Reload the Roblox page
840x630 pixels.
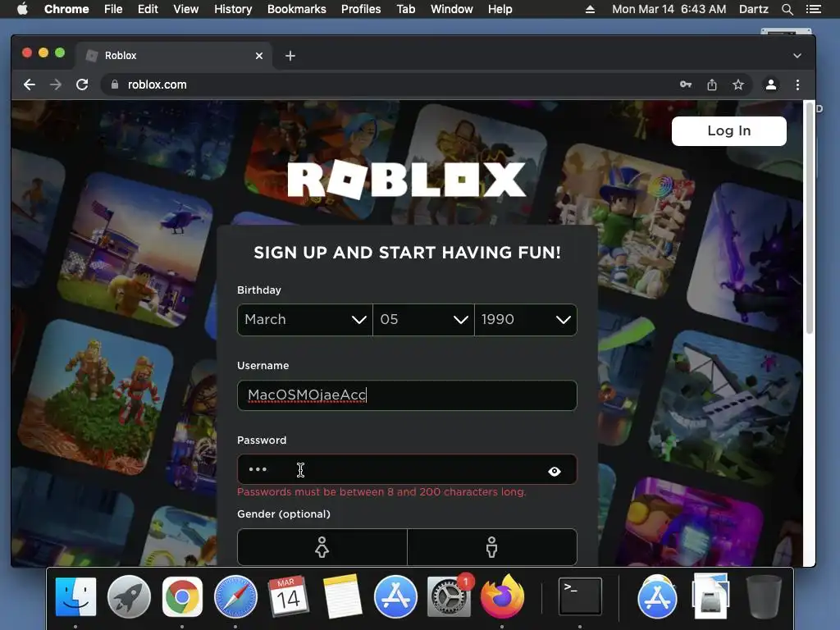(x=82, y=84)
